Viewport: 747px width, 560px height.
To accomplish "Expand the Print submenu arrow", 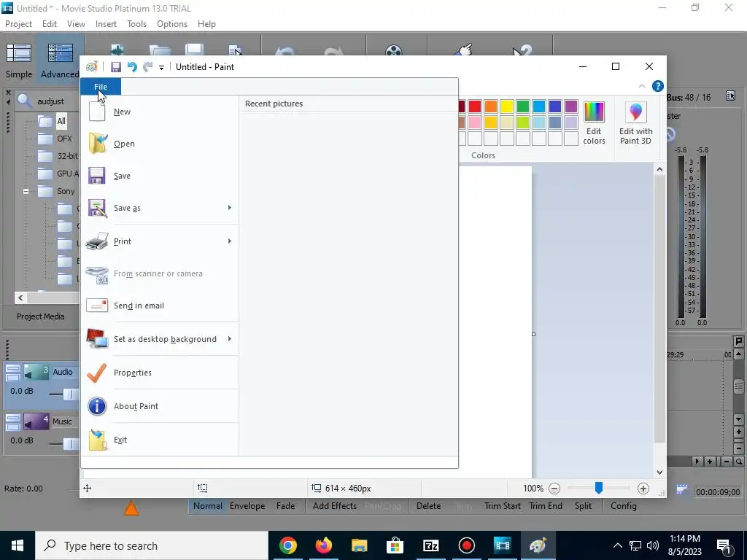I will click(230, 241).
